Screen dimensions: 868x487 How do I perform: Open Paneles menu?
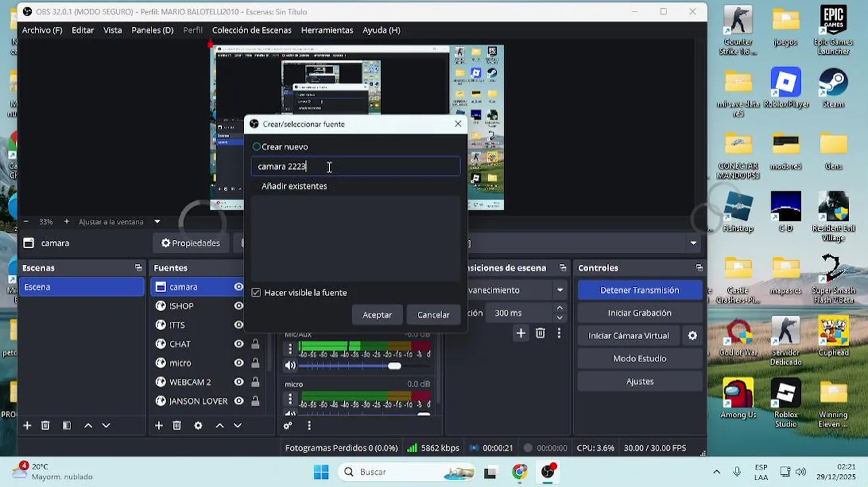(152, 30)
